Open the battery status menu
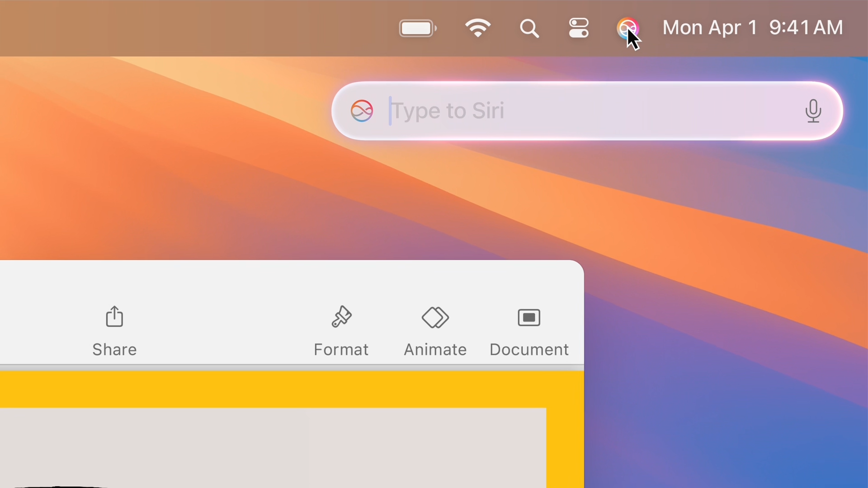The width and height of the screenshot is (868, 488). tap(417, 28)
